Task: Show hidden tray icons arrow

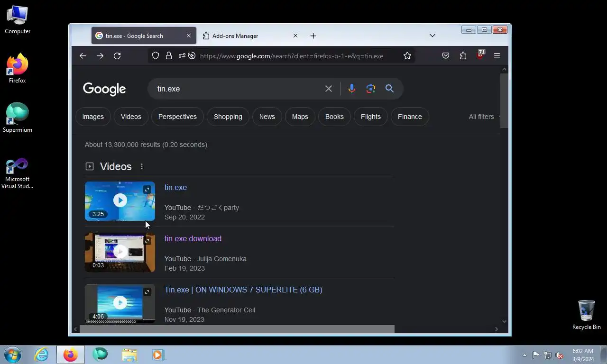Action: [x=524, y=355]
